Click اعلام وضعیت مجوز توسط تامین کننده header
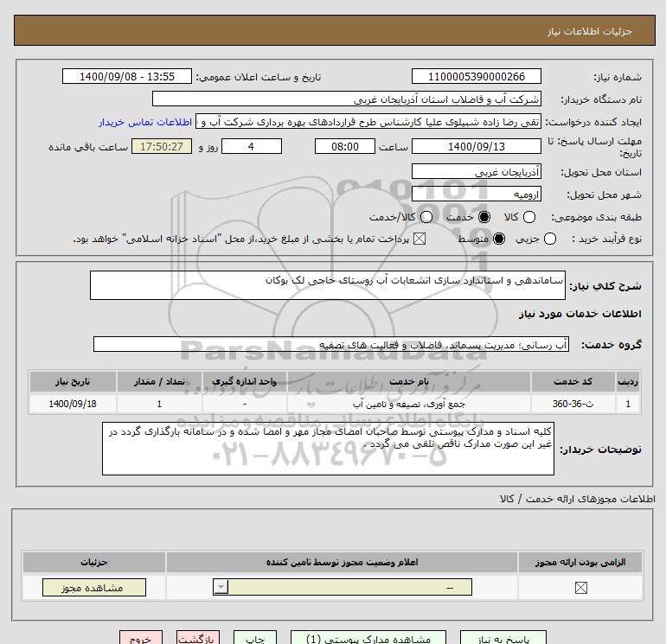The image size is (666, 644). tap(342, 562)
